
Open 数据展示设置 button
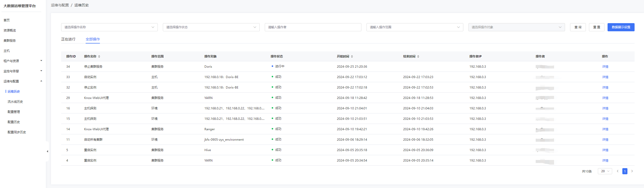pos(621,27)
